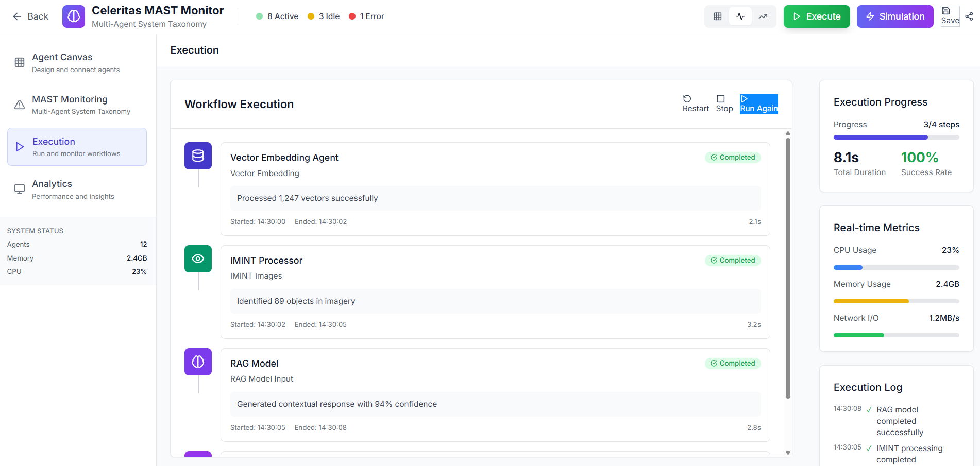Click the CPU Usage bar
The width and height of the screenshot is (980, 466).
click(x=897, y=267)
